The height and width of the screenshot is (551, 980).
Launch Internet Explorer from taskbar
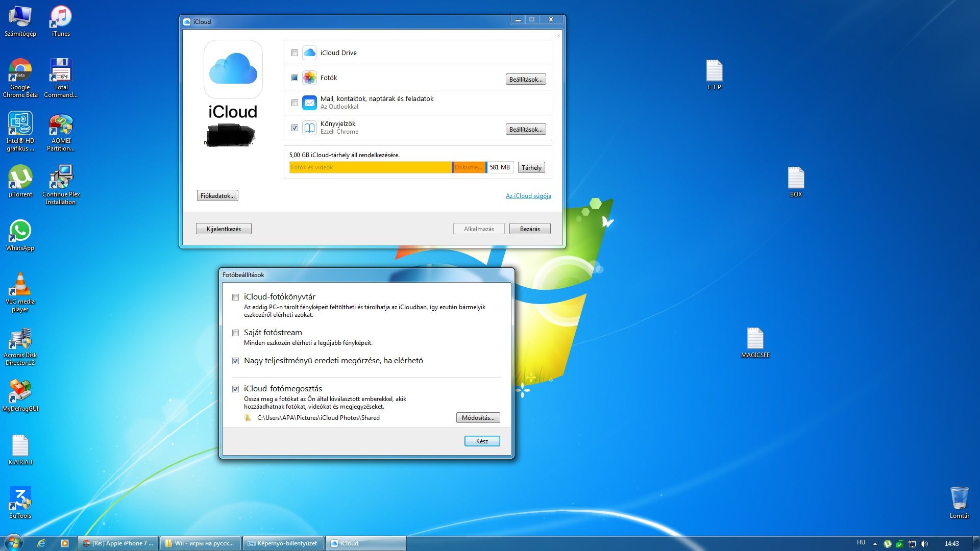click(41, 543)
